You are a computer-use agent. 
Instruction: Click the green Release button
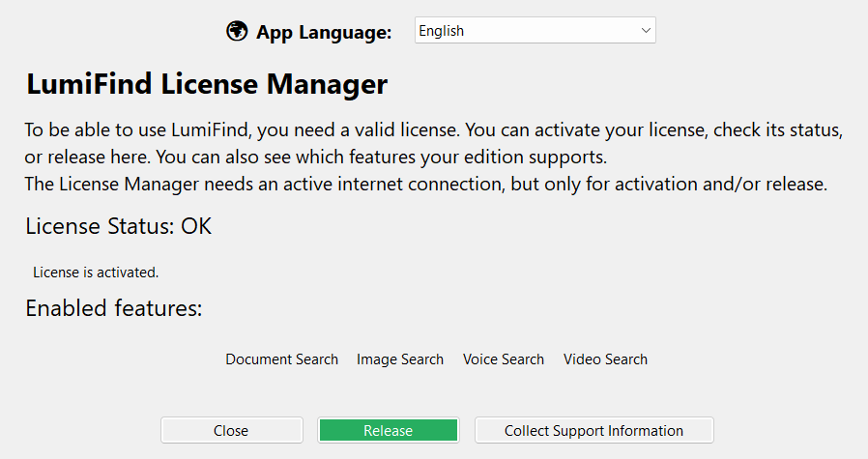[388, 430]
